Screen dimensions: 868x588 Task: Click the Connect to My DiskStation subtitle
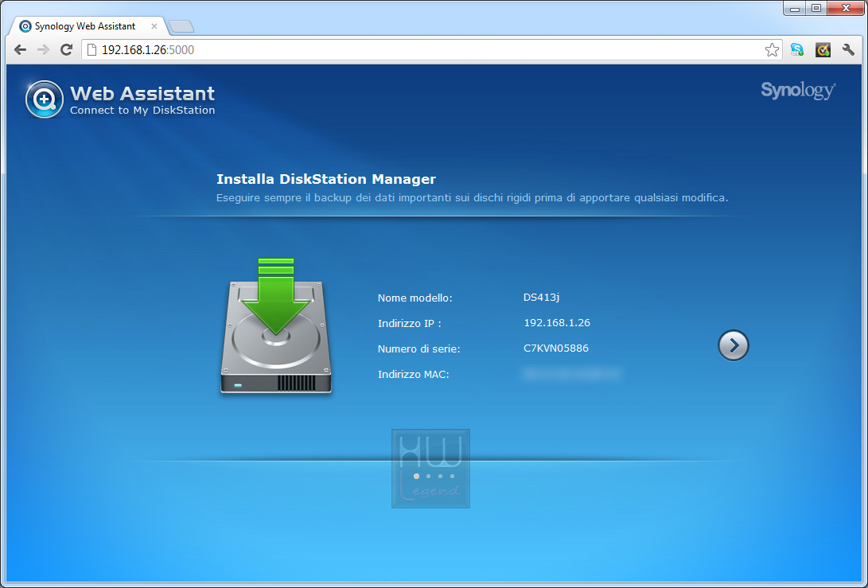pos(142,110)
